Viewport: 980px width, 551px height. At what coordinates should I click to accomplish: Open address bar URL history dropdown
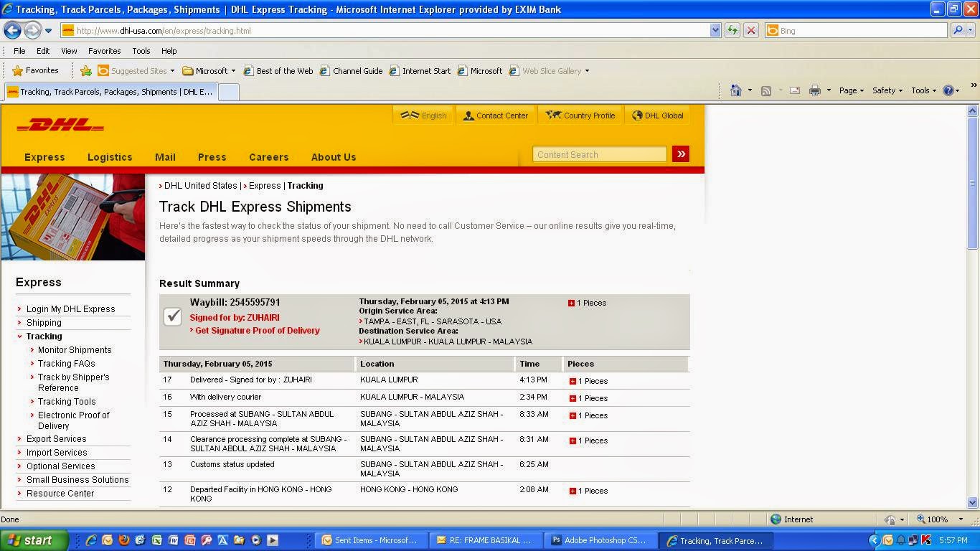click(x=715, y=30)
